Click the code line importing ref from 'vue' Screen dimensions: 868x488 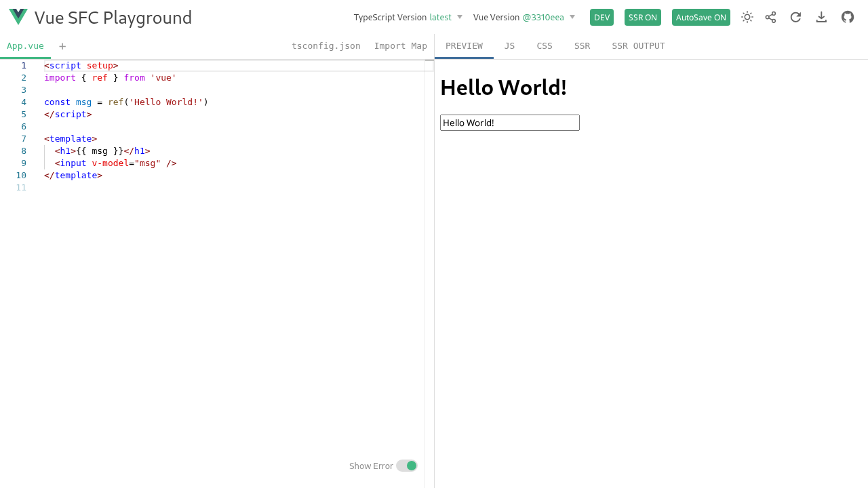(x=111, y=78)
